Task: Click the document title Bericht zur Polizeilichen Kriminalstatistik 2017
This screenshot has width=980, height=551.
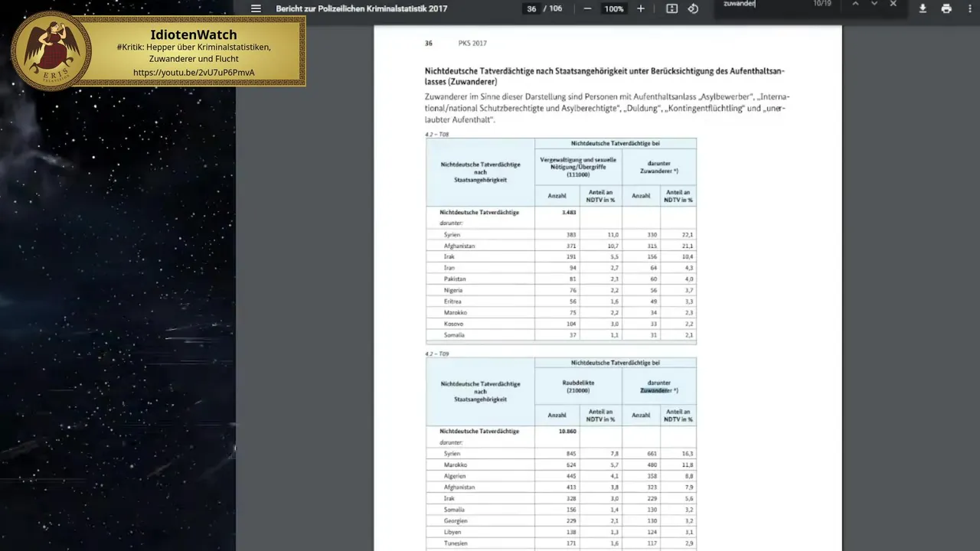Action: tap(361, 8)
